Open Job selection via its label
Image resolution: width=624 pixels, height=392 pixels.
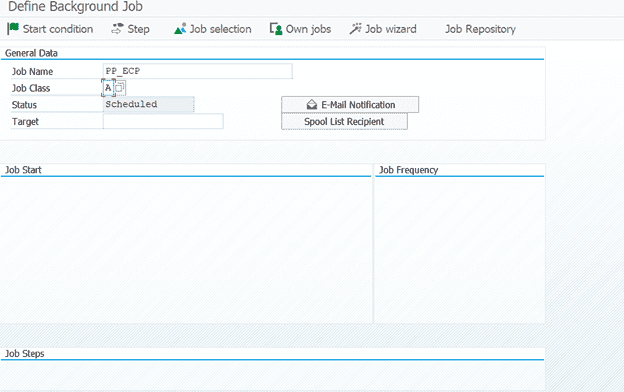[220, 29]
